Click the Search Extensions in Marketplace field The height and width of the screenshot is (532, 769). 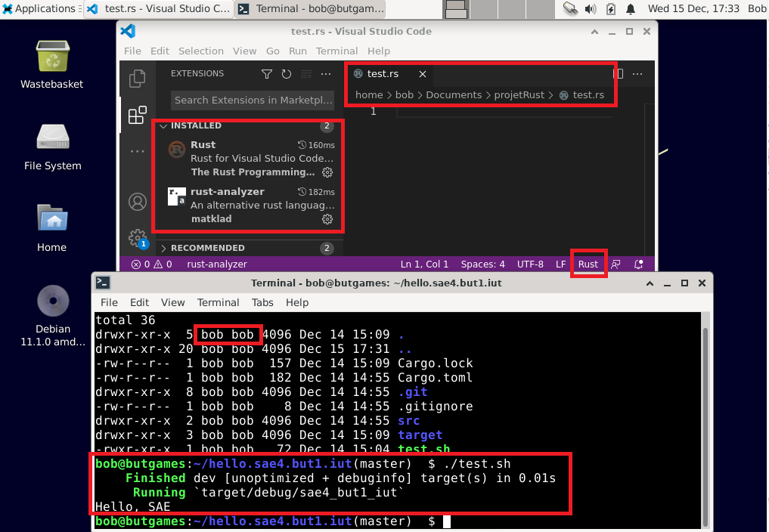[252, 101]
